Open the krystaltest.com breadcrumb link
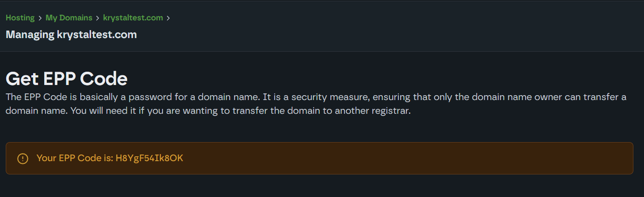Viewport: 644px width, 197px height. tap(133, 18)
